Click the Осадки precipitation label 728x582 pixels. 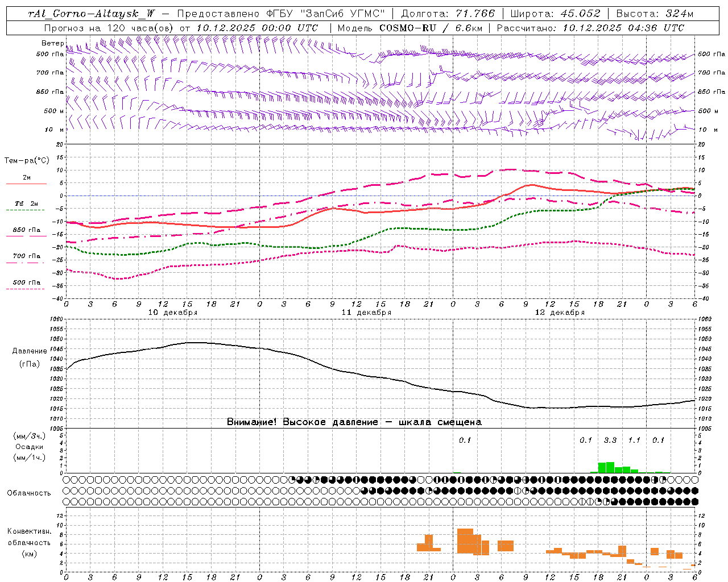pyautogui.click(x=29, y=447)
